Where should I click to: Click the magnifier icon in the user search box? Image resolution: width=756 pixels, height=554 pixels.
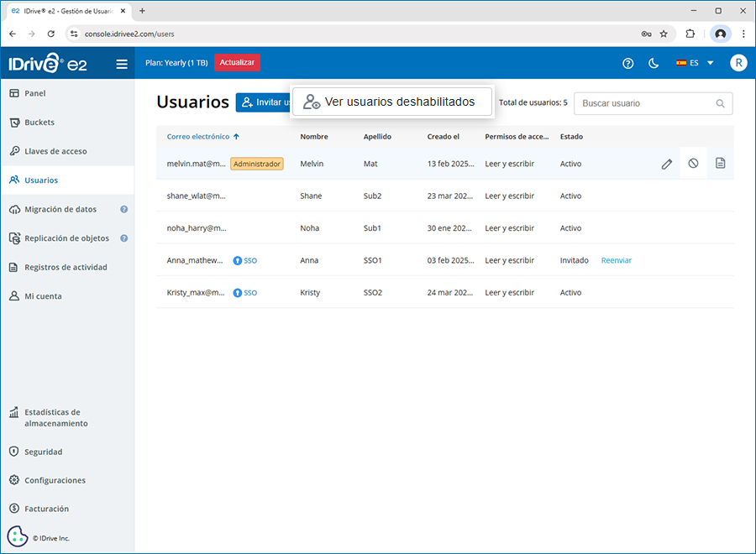[720, 103]
